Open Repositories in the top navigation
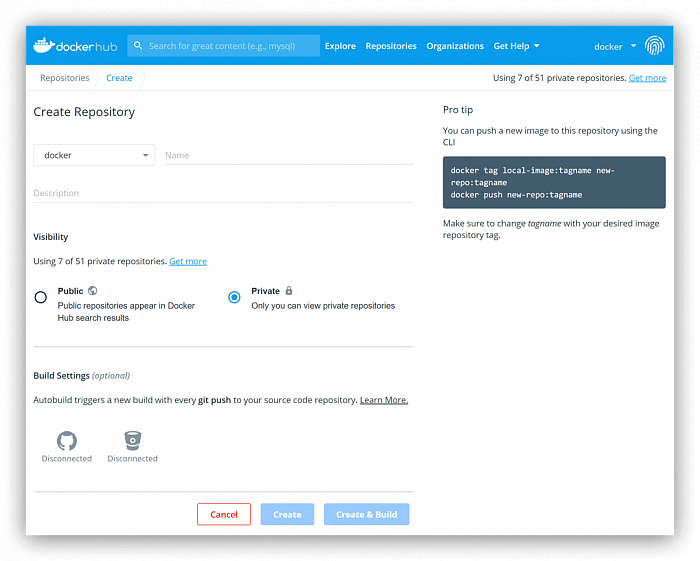This screenshot has width=700, height=561. [x=391, y=46]
